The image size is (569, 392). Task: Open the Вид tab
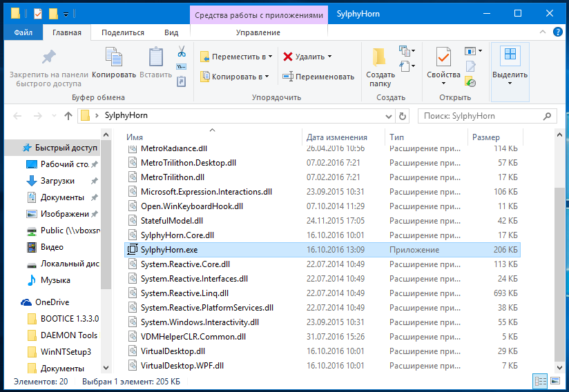171,32
